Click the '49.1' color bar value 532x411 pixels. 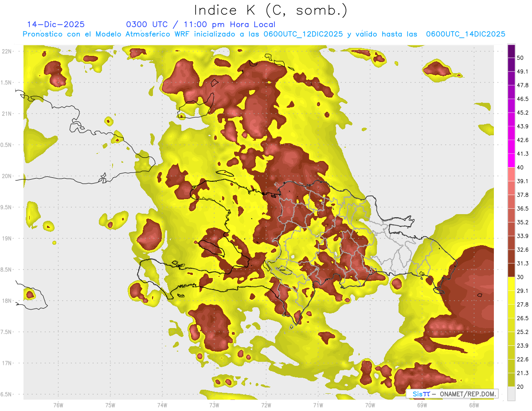point(523,71)
